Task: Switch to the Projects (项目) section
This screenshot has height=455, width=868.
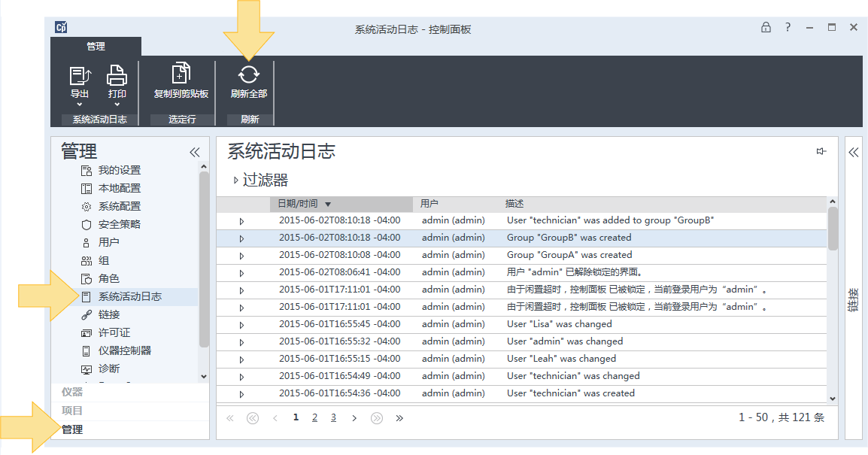Action: pos(72,411)
